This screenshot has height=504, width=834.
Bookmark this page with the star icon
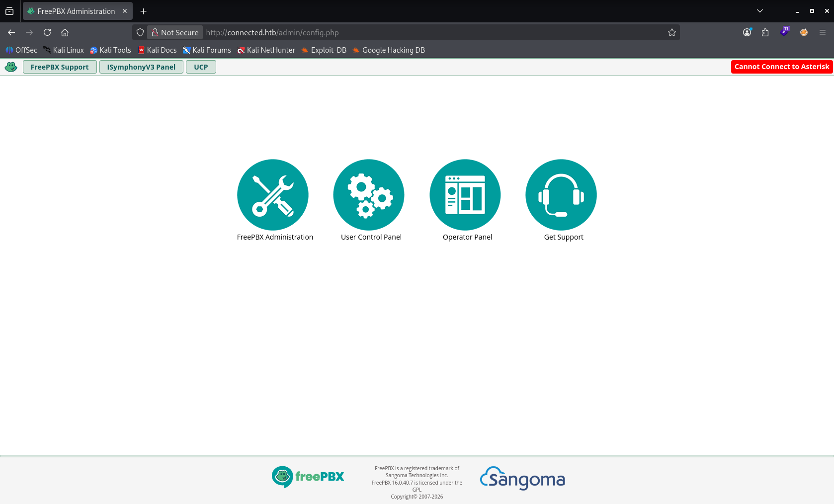672,32
